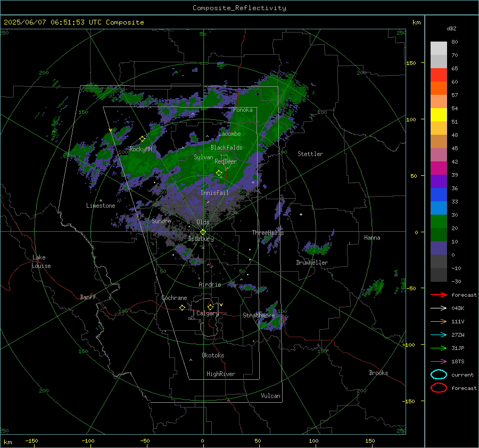Pick the slate purple 0-10 dBZ swatch
Screen dimensions: 479x448
(x=439, y=248)
